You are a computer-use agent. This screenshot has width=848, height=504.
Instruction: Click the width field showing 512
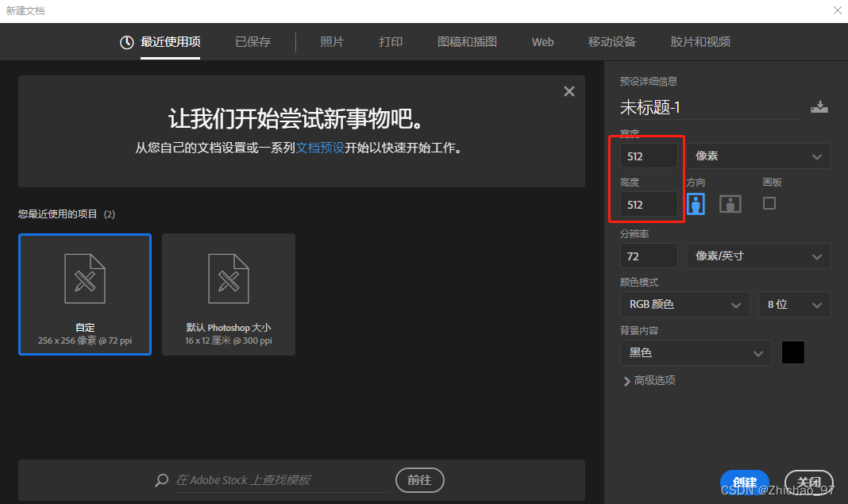649,156
